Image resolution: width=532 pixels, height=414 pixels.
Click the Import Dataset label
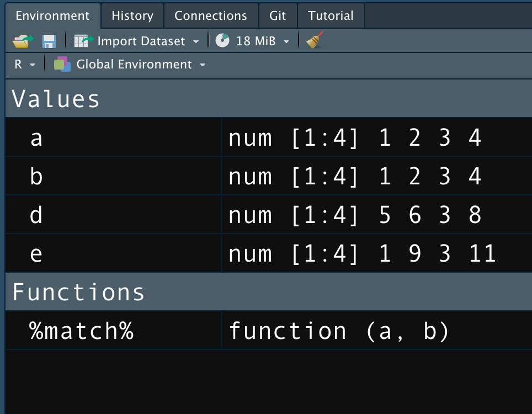pos(141,41)
